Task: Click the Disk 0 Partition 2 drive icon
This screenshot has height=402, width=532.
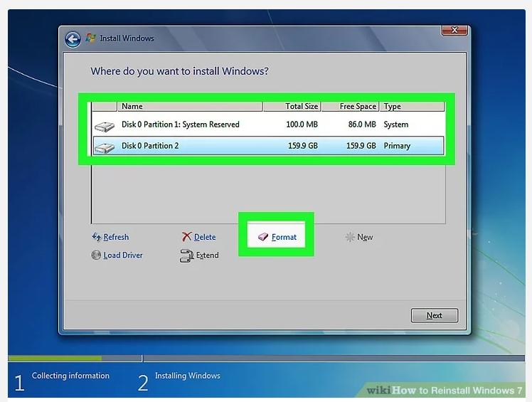Action: (x=105, y=147)
